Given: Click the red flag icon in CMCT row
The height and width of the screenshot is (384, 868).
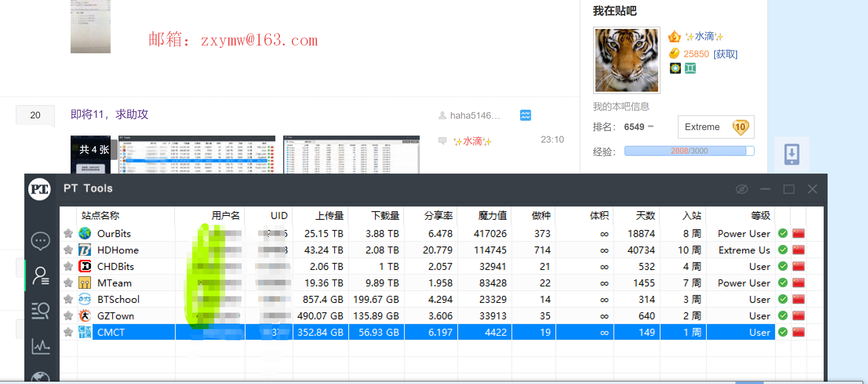Looking at the screenshot, I should pos(799,332).
